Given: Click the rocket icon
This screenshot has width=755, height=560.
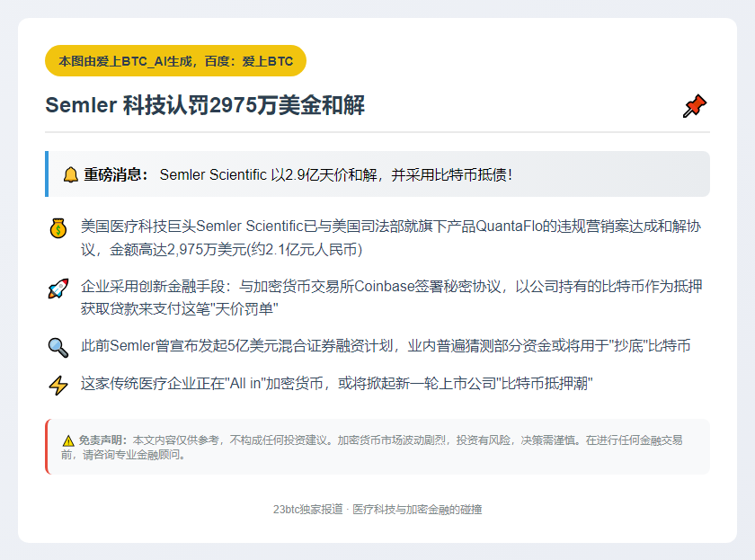Looking at the screenshot, I should (x=58, y=289).
